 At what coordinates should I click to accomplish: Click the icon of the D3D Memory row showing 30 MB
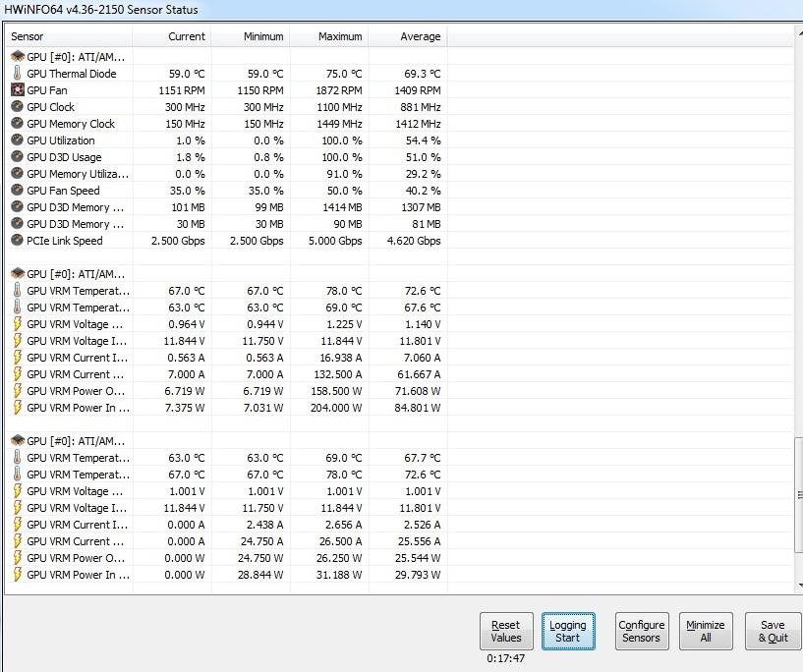(17, 224)
